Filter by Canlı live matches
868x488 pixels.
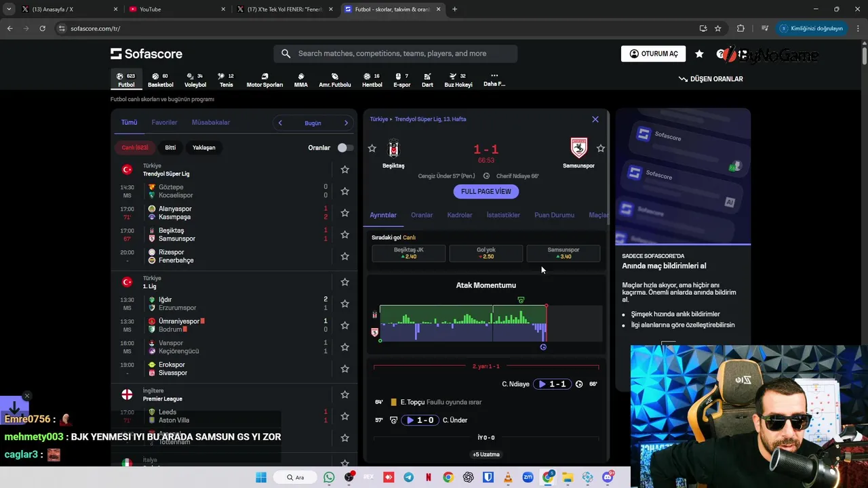pyautogui.click(x=135, y=148)
